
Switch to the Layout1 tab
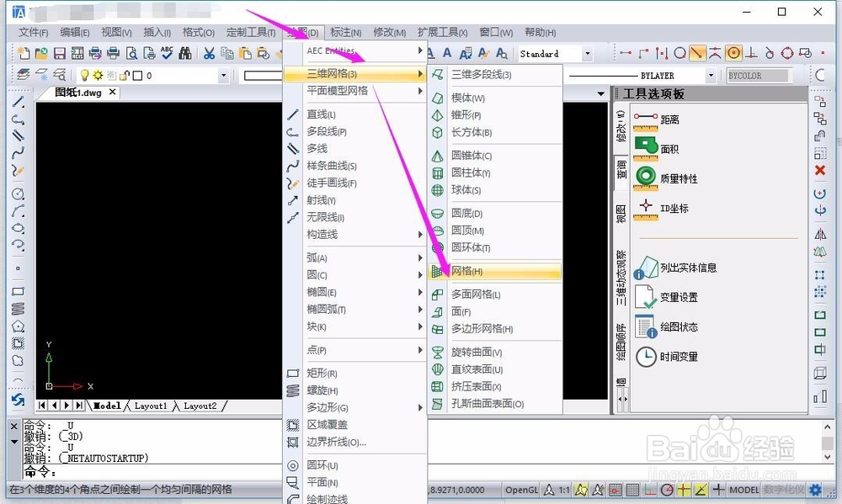(152, 405)
